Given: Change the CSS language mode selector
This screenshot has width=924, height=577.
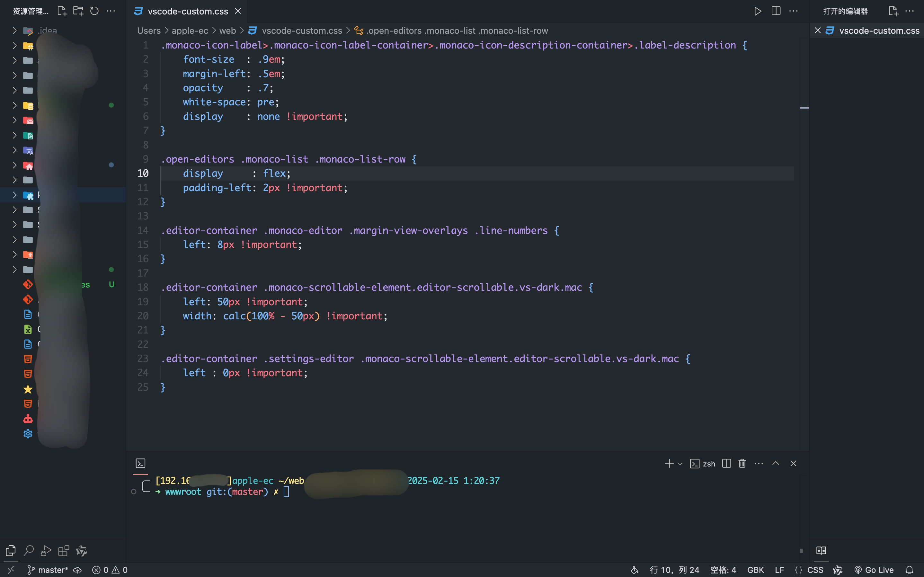Looking at the screenshot, I should click(x=815, y=570).
